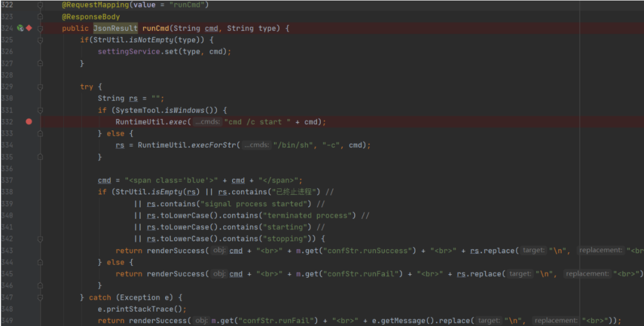Click line number 336 in the gutter
Image resolution: width=644 pixels, height=326 pixels.
click(7, 168)
